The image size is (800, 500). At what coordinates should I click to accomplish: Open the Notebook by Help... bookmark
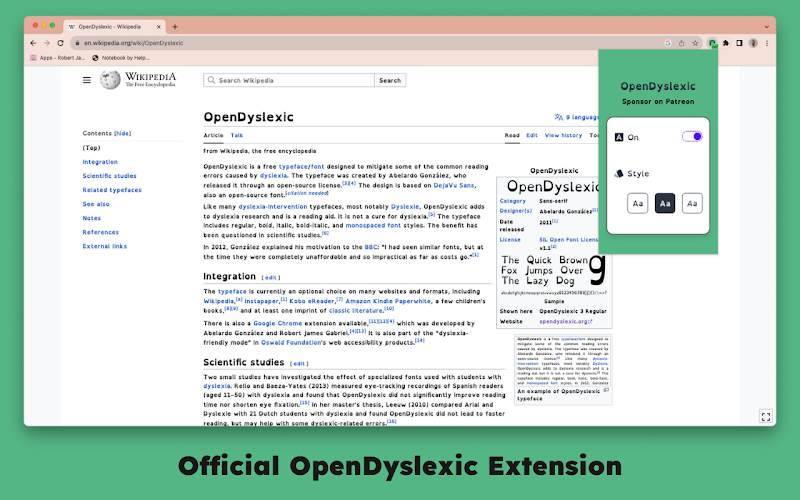tap(120, 58)
